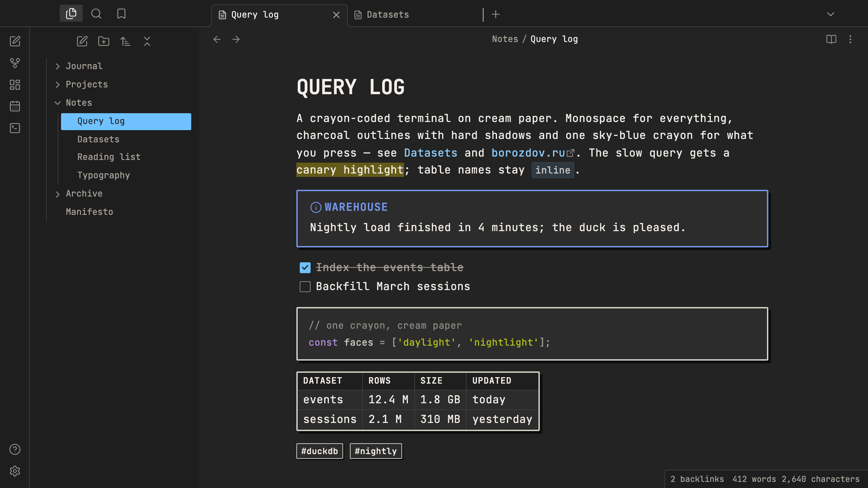The height and width of the screenshot is (488, 868).
Task: Click the 2 backlinks status item
Action: point(697,479)
